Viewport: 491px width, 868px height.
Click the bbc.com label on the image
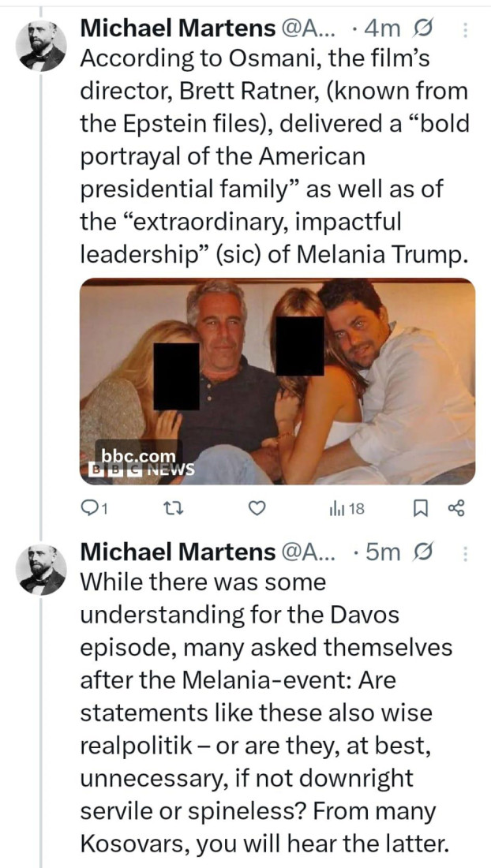(x=137, y=456)
